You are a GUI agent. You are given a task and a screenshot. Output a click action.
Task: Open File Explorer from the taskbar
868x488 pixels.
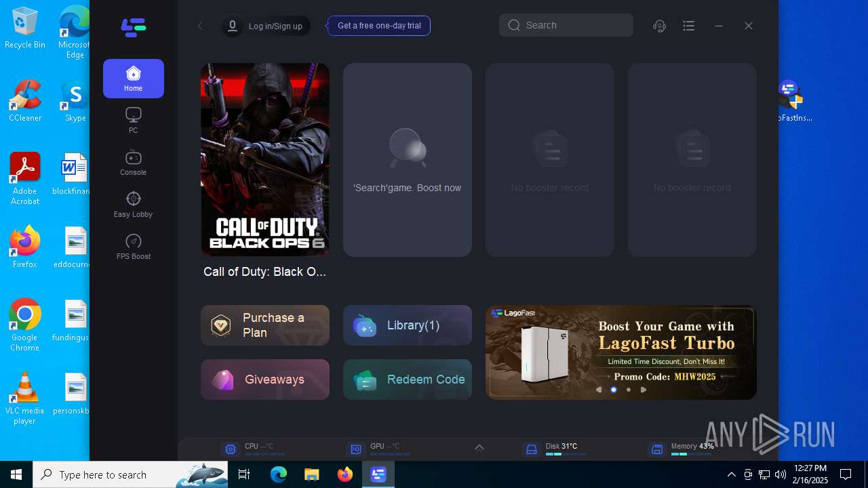point(311,474)
